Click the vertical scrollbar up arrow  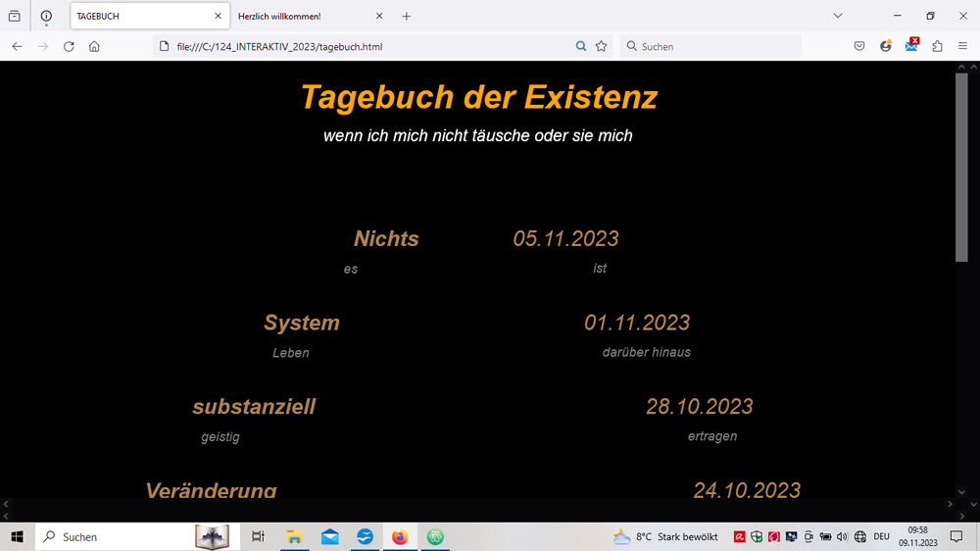(961, 67)
